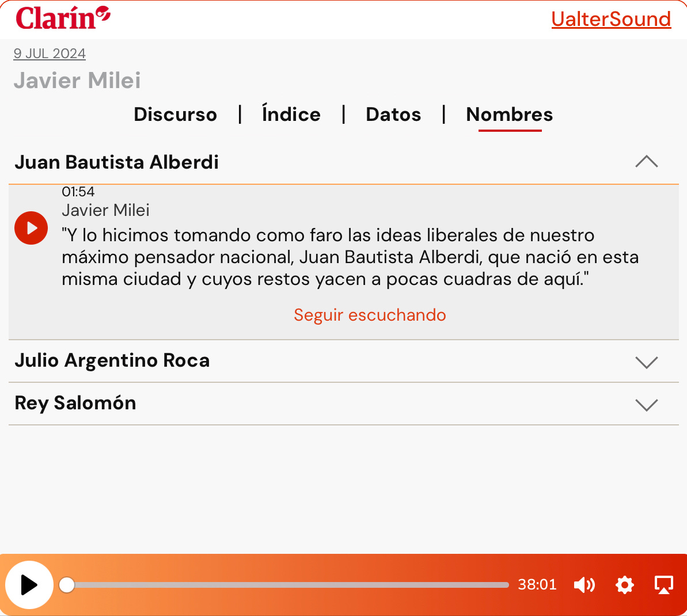Switch to the Discurso tab
This screenshot has width=687, height=616.
tap(175, 115)
